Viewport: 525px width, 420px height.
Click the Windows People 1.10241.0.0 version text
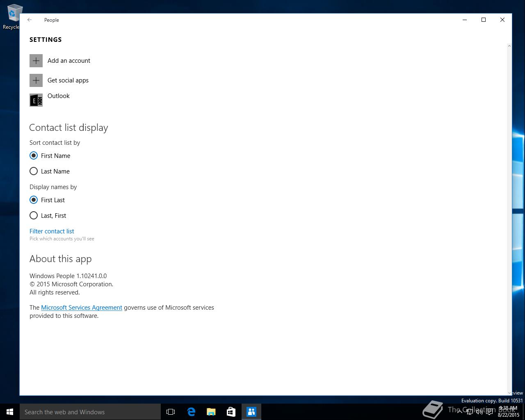(x=68, y=276)
